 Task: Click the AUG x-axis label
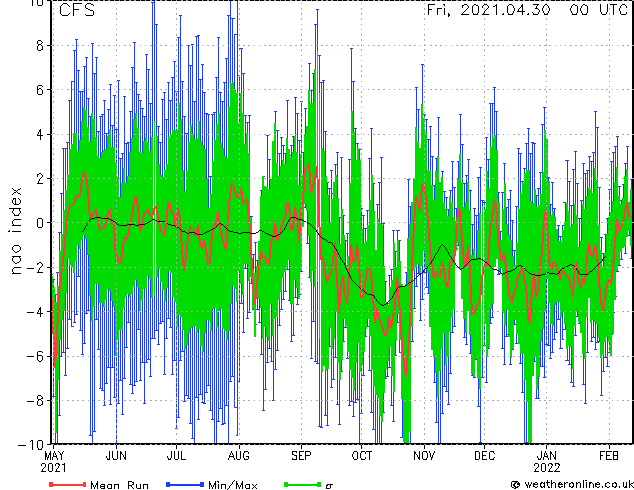(239, 456)
